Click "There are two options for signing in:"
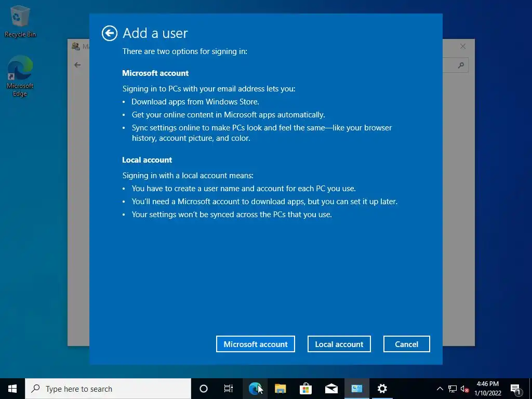This screenshot has height=399, width=532. tap(185, 51)
